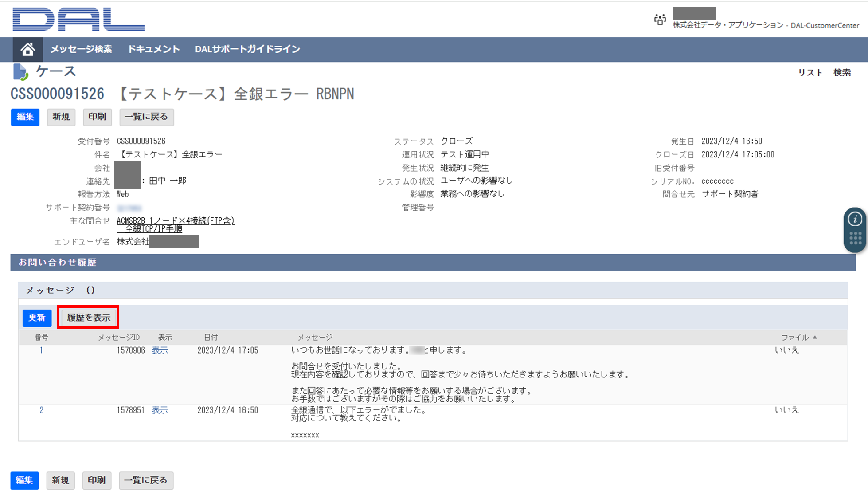Open message number 1 link
868x499 pixels.
click(41, 350)
